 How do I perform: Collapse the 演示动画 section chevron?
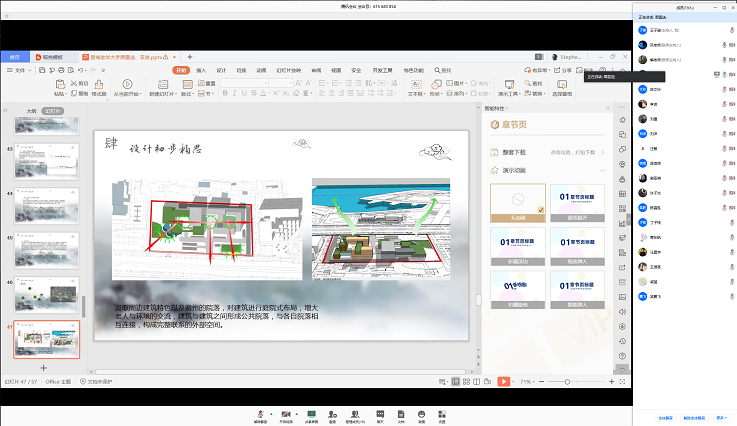602,172
